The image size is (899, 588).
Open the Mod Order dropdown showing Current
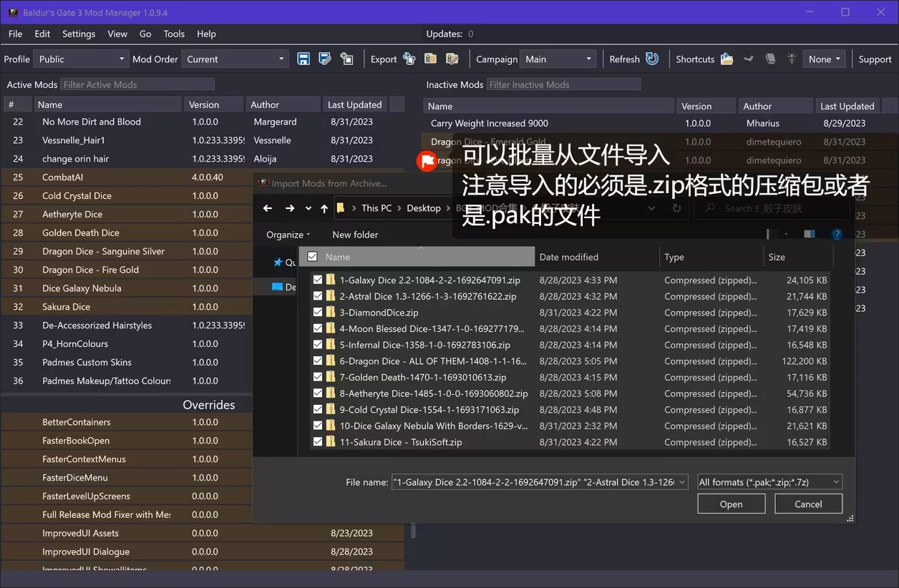[x=235, y=59]
